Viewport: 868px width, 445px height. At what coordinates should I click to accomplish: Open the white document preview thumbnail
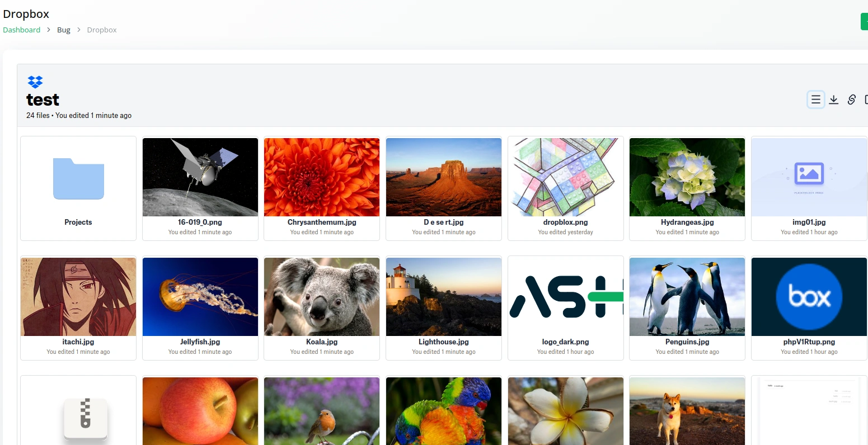point(809,411)
